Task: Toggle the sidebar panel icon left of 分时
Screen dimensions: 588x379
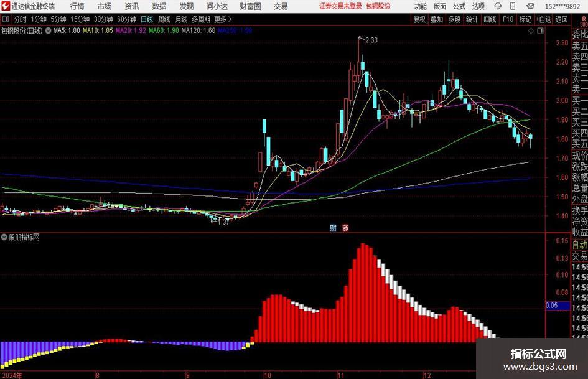Action: click(6, 19)
